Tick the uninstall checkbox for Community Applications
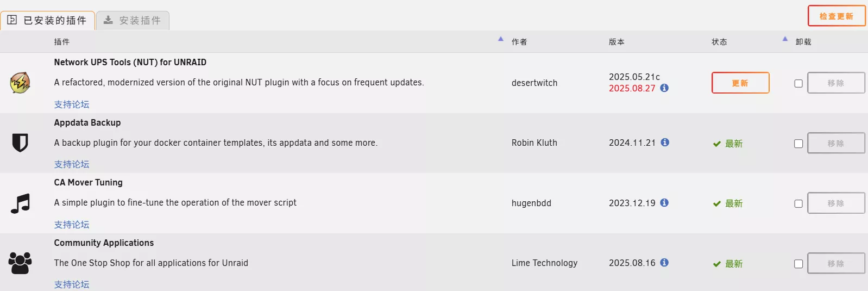This screenshot has height=291, width=868. (x=798, y=264)
